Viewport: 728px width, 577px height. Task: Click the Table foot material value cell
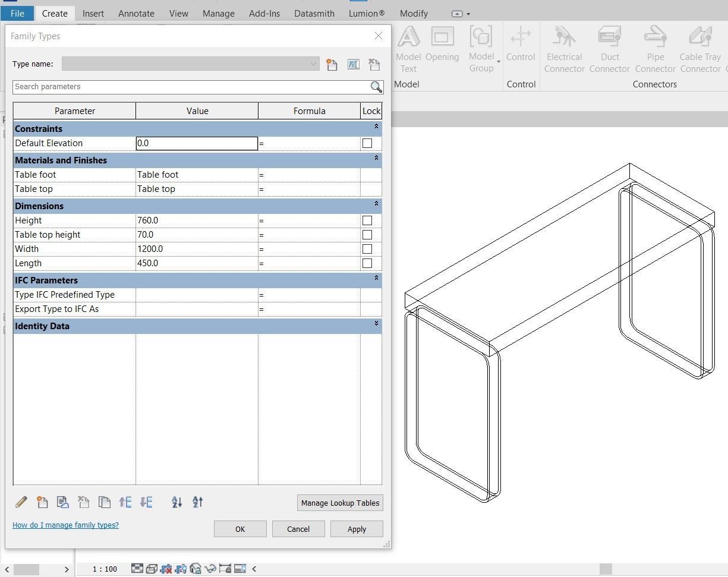pyautogui.click(x=197, y=175)
